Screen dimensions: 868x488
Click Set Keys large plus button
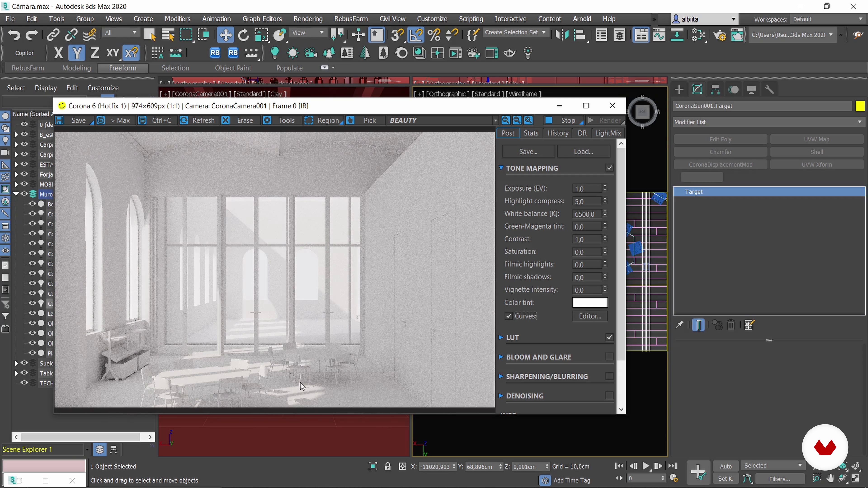[x=698, y=472]
